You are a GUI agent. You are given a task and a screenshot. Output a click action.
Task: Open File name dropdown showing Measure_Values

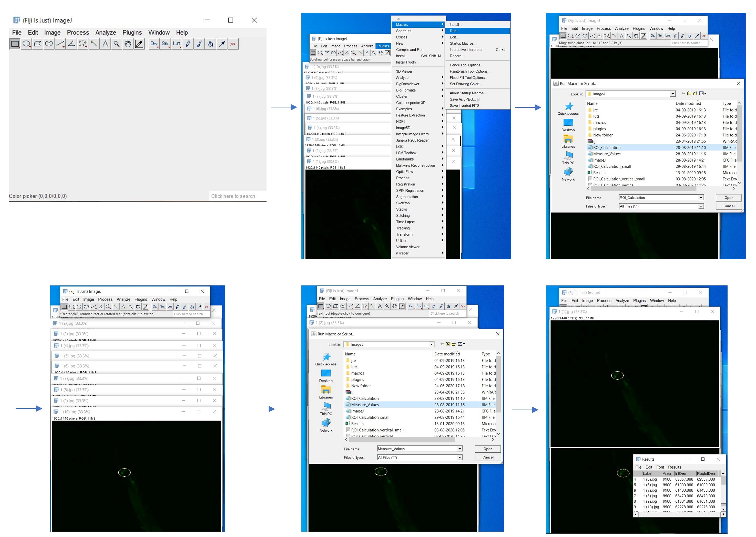pos(459,449)
